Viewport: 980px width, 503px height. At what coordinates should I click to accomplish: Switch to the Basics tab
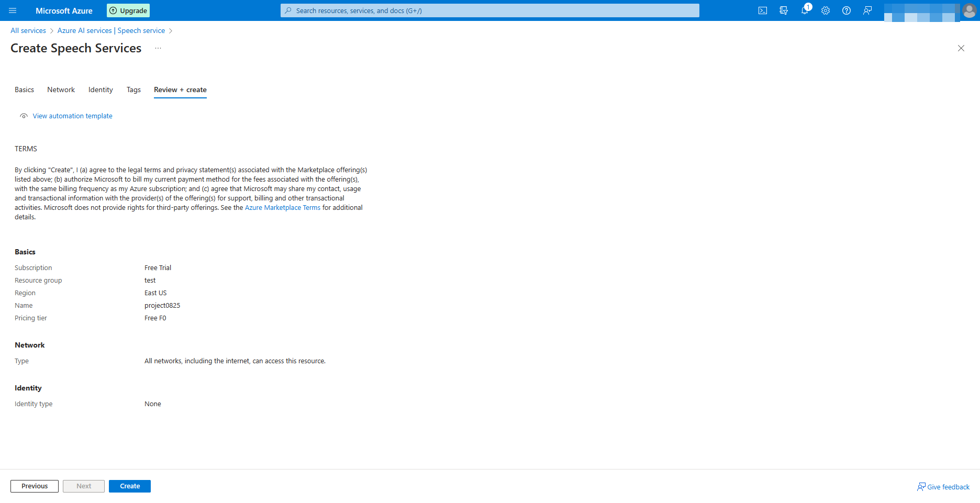click(24, 90)
